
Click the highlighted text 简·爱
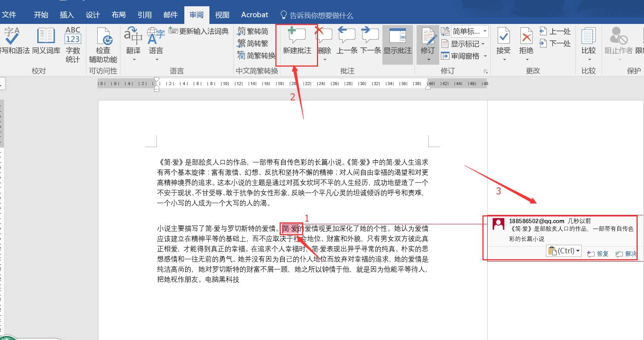pos(290,229)
